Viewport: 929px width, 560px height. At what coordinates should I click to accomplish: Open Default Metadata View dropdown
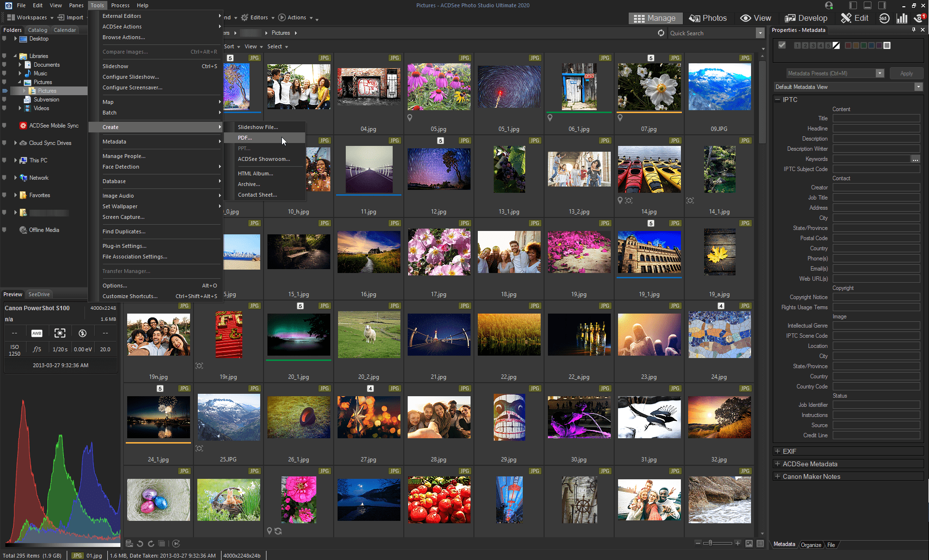pyautogui.click(x=918, y=87)
